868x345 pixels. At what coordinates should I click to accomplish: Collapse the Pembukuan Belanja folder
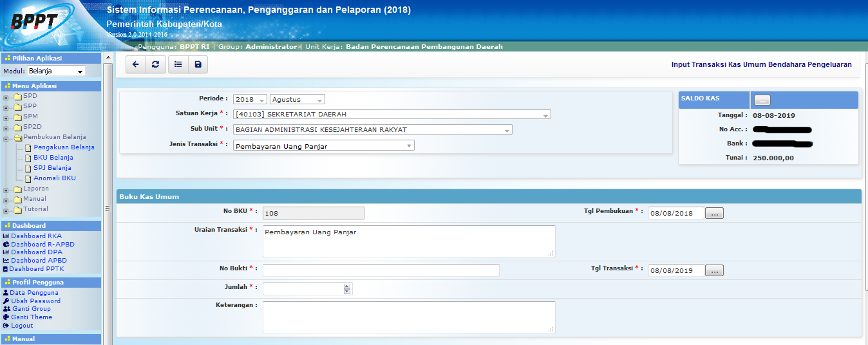pyautogui.click(x=6, y=138)
